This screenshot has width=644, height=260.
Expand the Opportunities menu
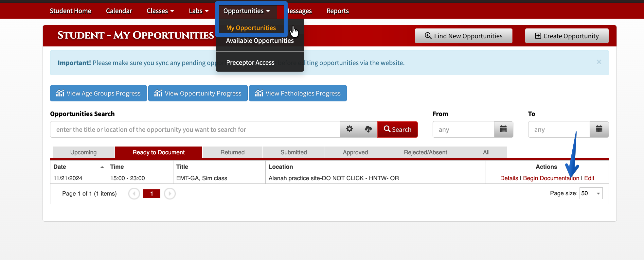pyautogui.click(x=247, y=11)
